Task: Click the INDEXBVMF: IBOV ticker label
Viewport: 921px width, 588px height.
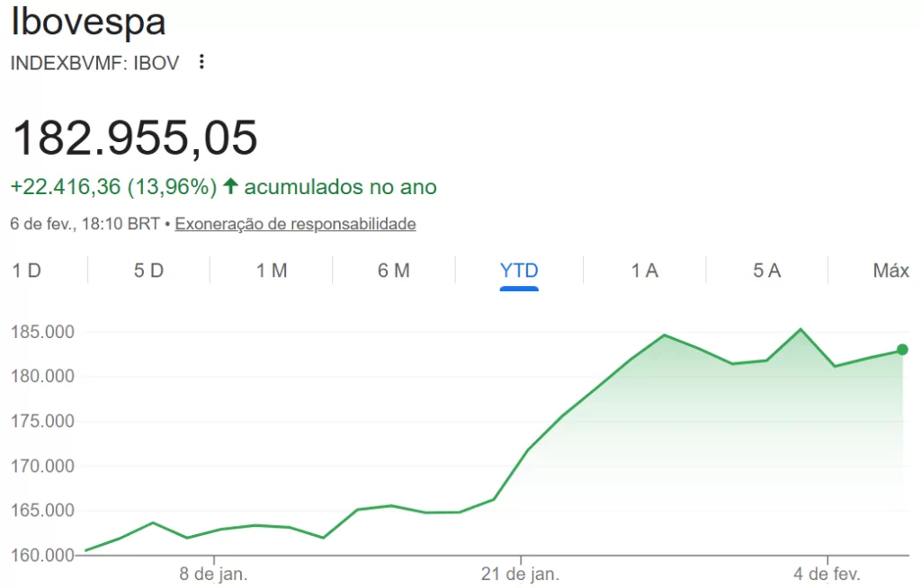Action: click(x=95, y=63)
